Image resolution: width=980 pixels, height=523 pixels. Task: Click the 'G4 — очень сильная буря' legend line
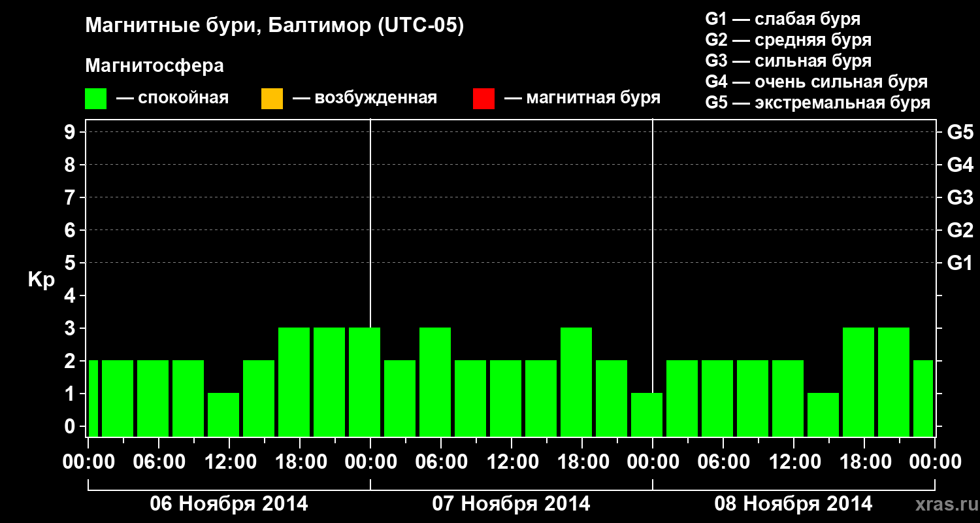point(817,82)
